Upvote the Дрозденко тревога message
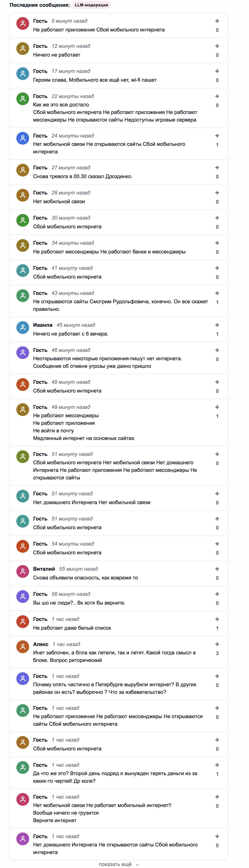249x868 pixels. [x=217, y=168]
